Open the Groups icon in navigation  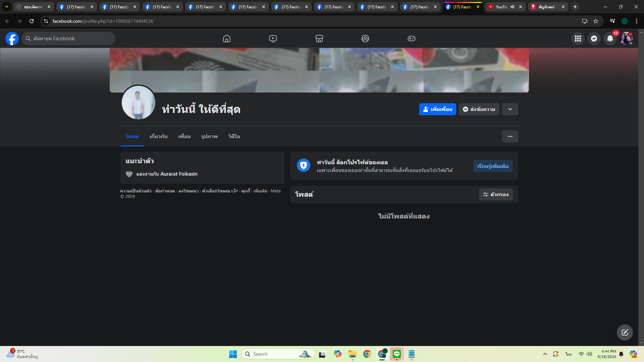365,39
